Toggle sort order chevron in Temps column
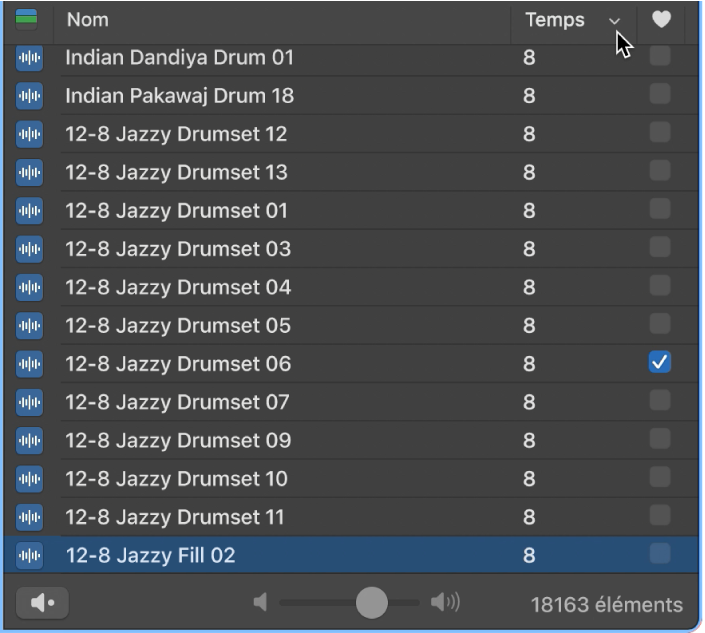705x633 pixels. point(615,21)
